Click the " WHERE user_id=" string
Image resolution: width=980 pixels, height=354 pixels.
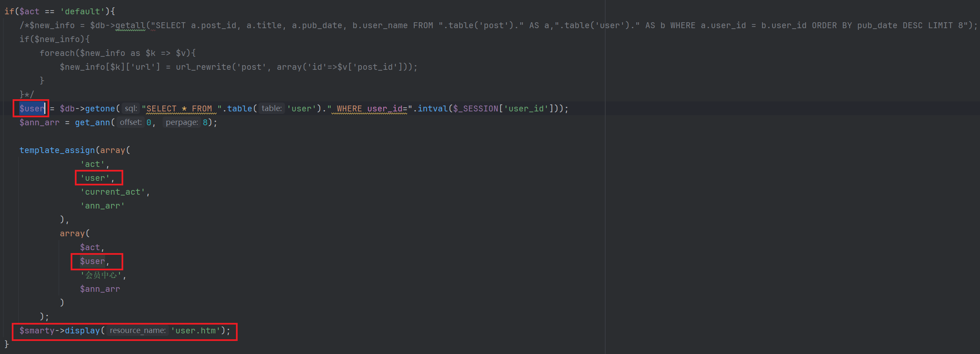369,108
